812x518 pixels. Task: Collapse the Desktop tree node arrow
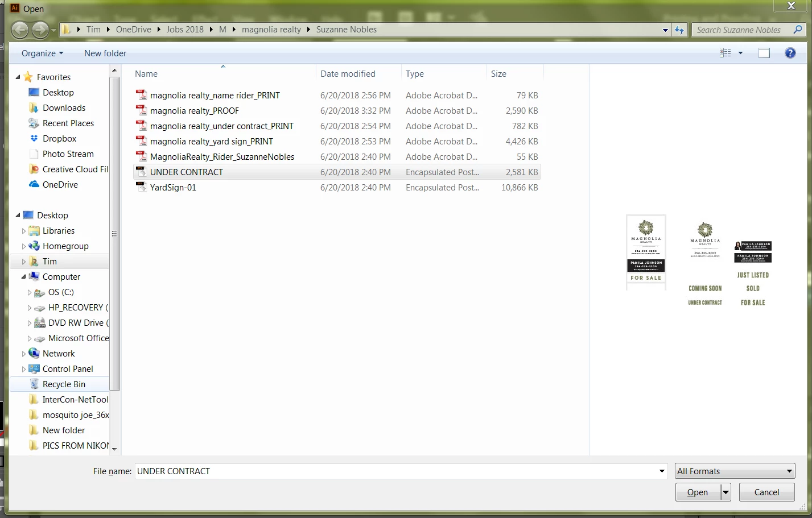pos(18,215)
